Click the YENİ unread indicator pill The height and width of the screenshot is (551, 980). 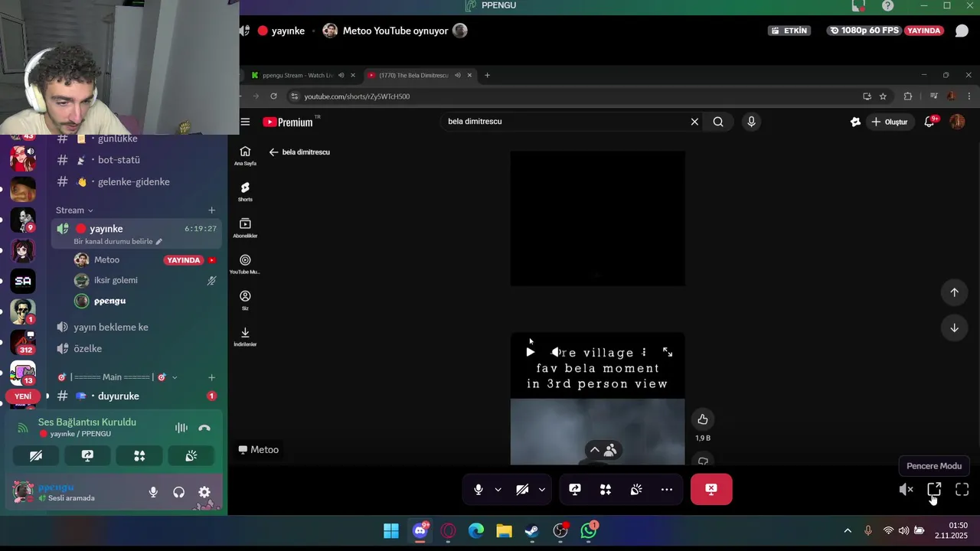point(23,396)
